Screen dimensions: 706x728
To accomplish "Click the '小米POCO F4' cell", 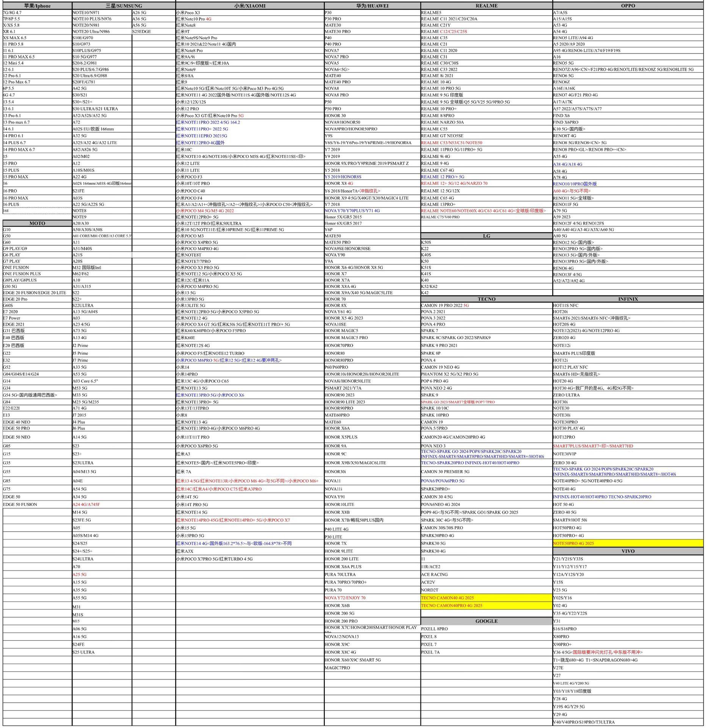I will tap(250, 198).
